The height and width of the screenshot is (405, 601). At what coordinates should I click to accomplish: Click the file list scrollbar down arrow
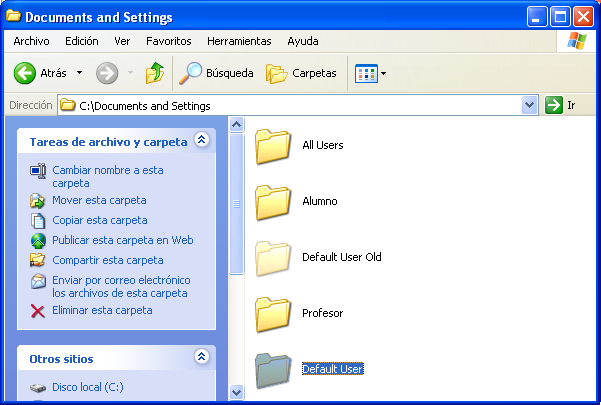(237, 392)
